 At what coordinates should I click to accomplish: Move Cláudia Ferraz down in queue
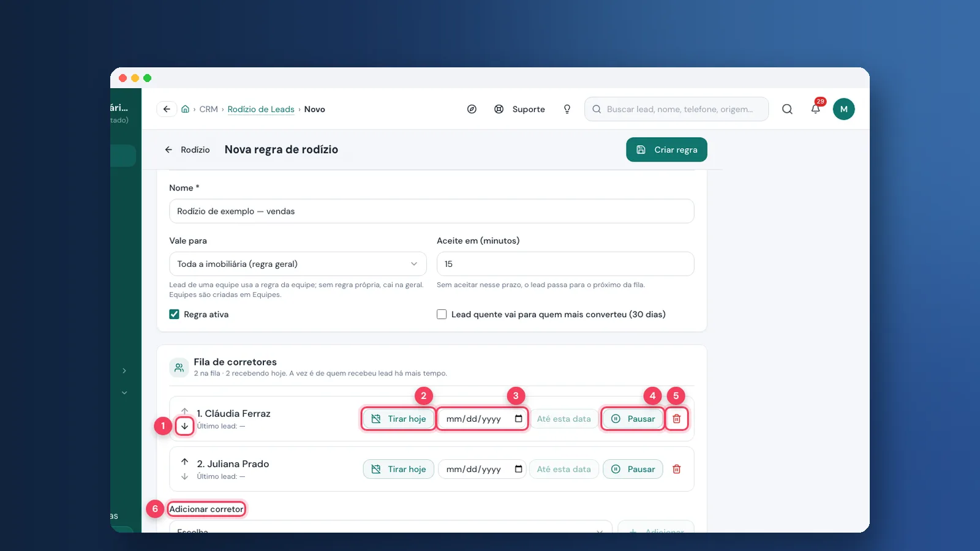click(184, 426)
